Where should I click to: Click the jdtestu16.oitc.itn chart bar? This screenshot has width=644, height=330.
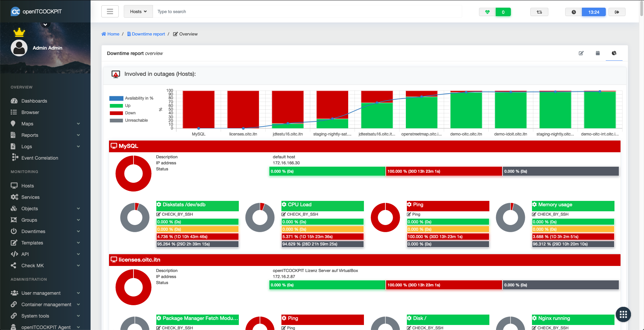(x=288, y=109)
